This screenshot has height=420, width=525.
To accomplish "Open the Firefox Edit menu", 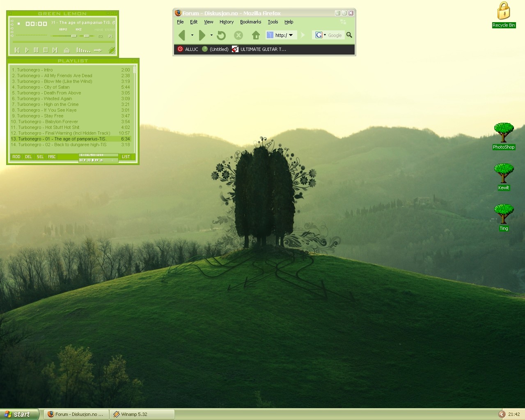I will [194, 22].
